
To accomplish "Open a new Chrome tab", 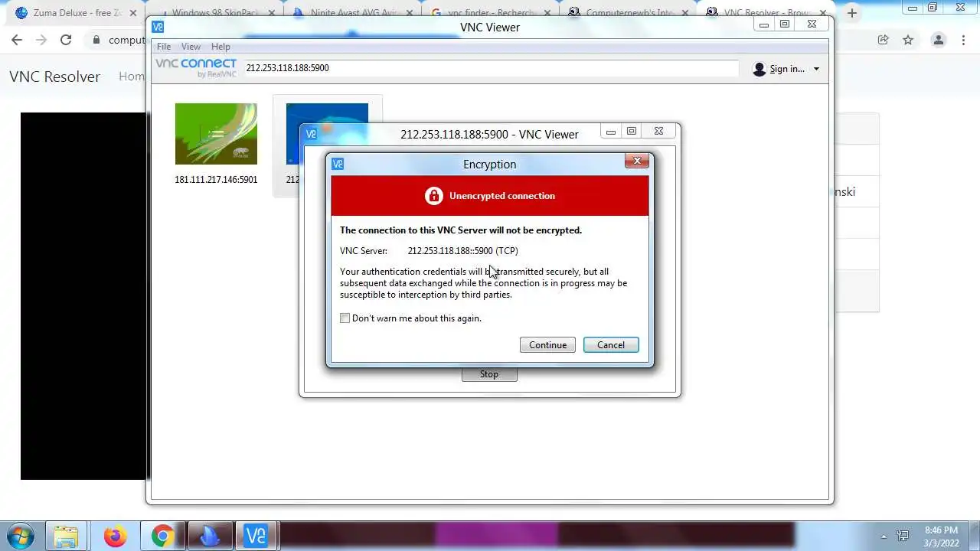I will point(851,13).
